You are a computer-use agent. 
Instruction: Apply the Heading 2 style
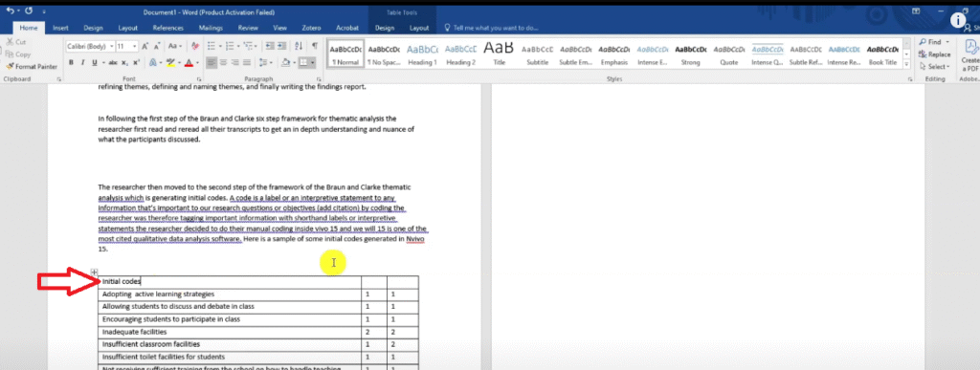coord(460,54)
